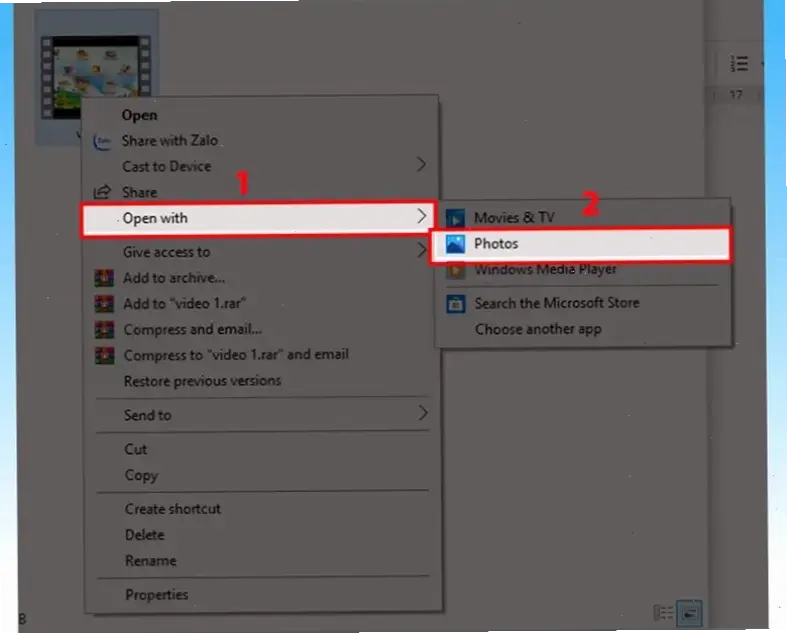787x633 pixels.
Task: Click the Movies & TV app icon
Action: click(456, 218)
